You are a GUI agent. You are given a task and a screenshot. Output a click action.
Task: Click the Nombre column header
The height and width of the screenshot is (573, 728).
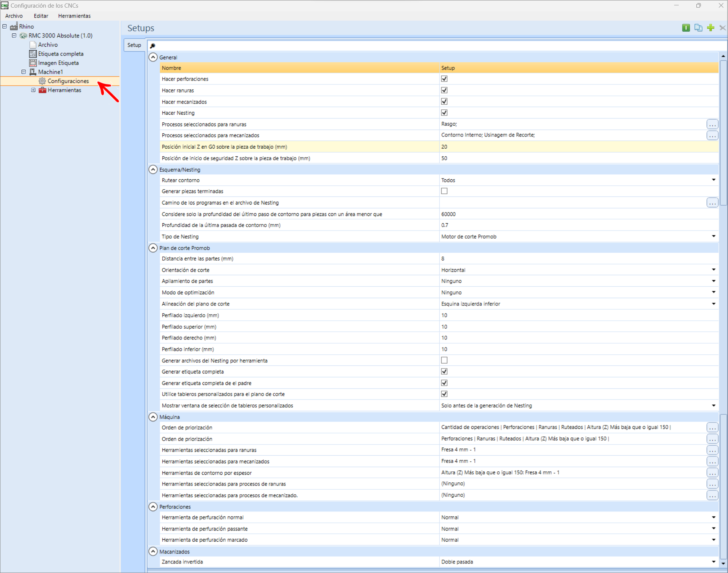pyautogui.click(x=299, y=68)
